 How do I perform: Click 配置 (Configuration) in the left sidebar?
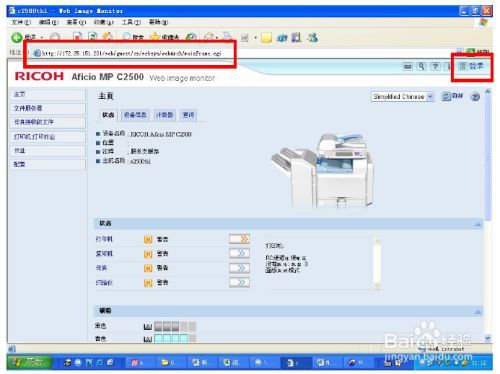(x=48, y=164)
